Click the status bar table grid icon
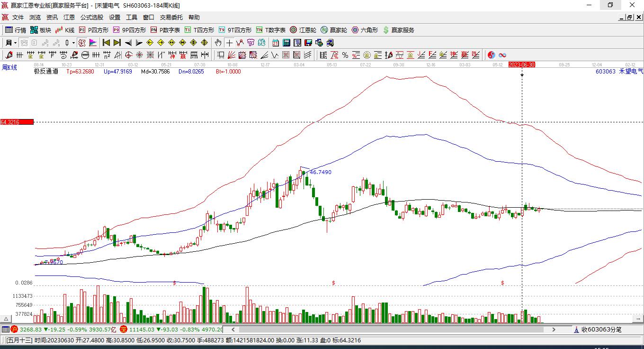This screenshot has width=644, height=349. point(5,329)
